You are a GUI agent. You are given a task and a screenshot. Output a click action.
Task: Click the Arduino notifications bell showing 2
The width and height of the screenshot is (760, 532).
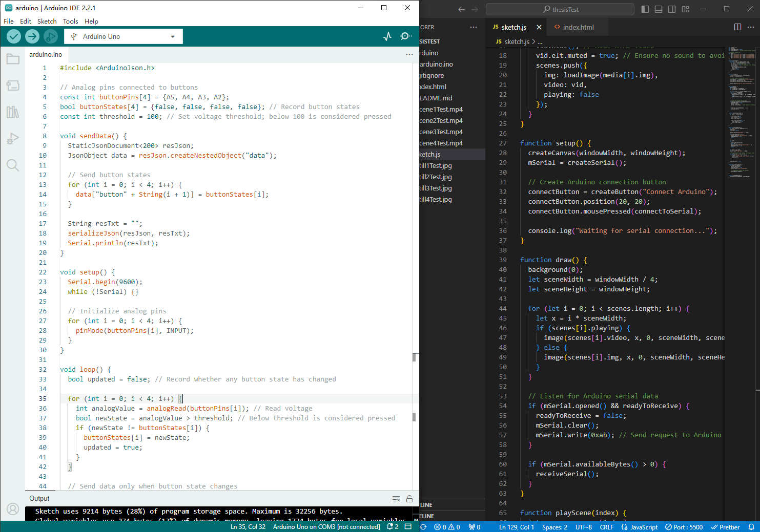pos(393,526)
